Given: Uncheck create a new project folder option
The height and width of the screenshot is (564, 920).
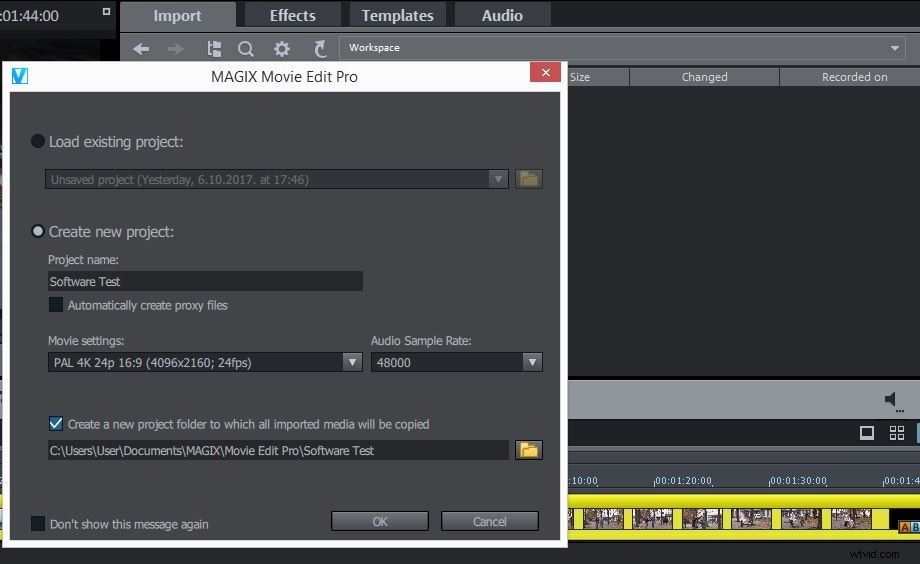Looking at the screenshot, I should pos(56,424).
